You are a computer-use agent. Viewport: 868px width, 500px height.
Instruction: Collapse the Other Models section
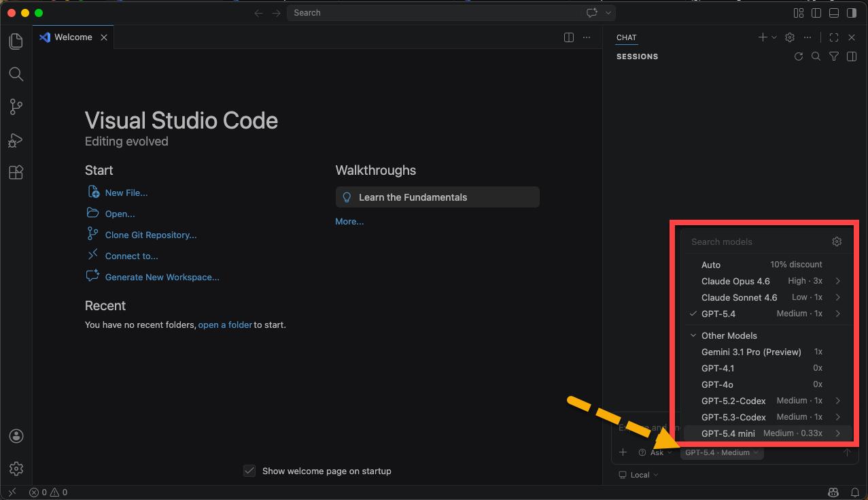point(693,335)
